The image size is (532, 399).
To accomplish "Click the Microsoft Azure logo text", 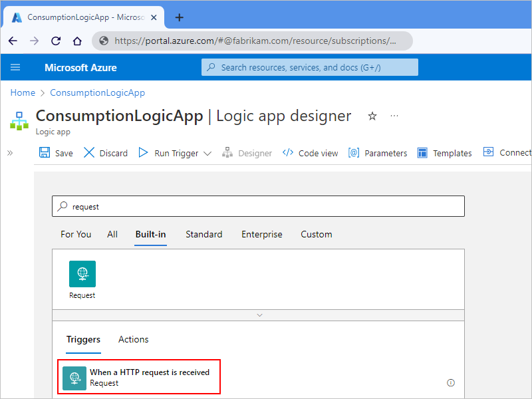I will pyautogui.click(x=80, y=68).
